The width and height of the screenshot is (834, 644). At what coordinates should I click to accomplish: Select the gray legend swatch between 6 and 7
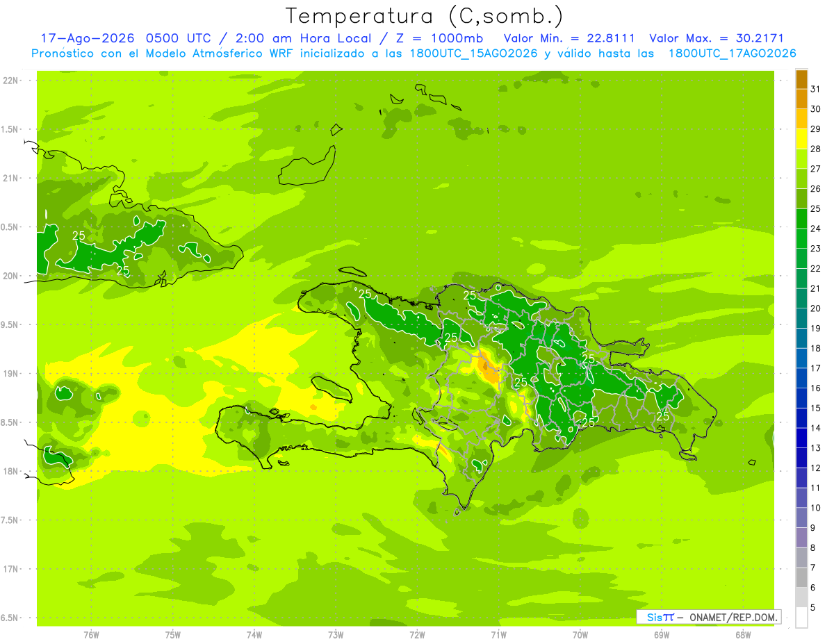pos(801,578)
